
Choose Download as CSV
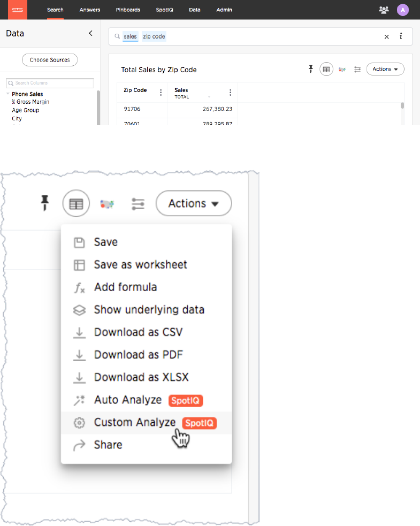pyautogui.click(x=146, y=332)
